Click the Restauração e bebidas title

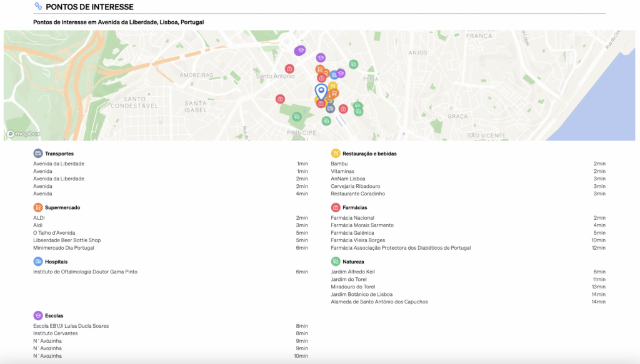(369, 154)
